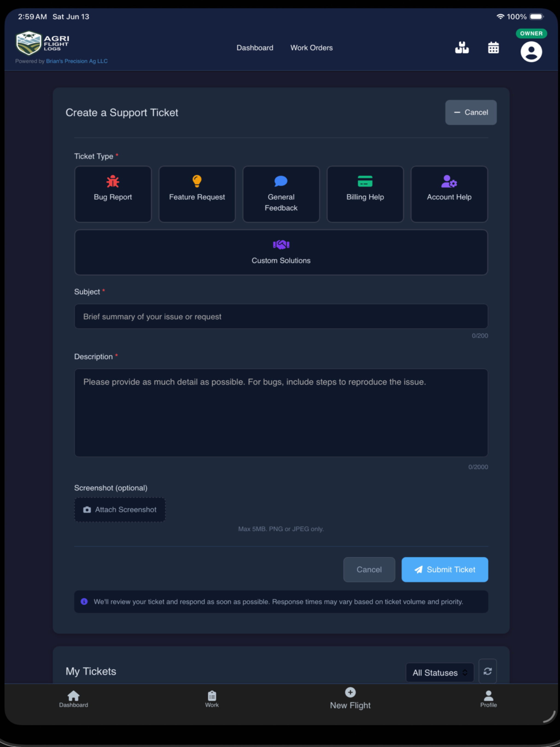Open Work Orders in top navigation
Screen dimensions: 560x747
point(311,48)
